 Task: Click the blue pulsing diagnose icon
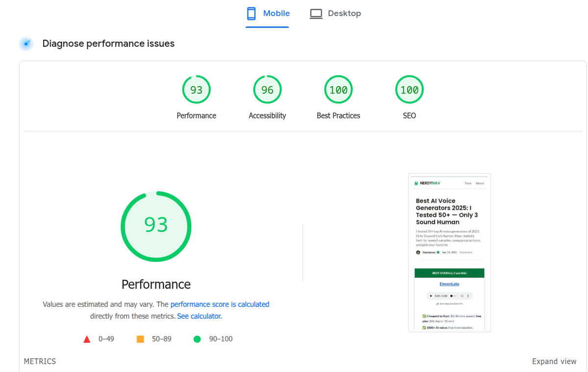[25, 44]
